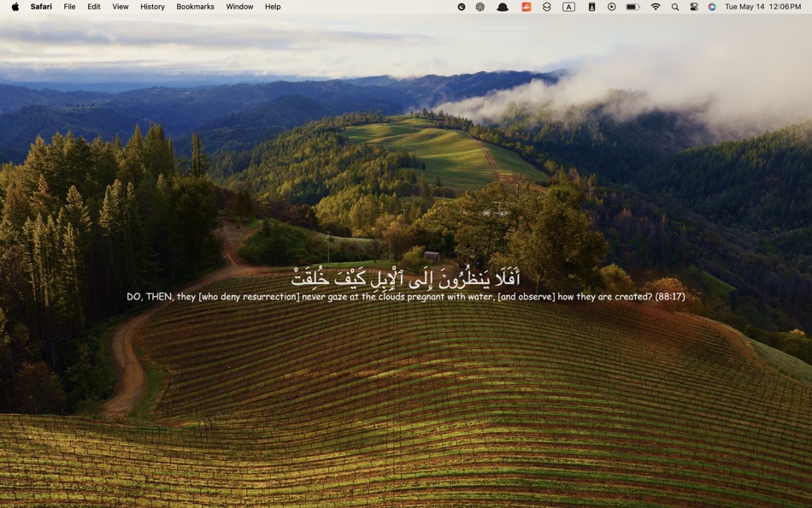The height and width of the screenshot is (508, 812).
Task: Click the circled play button menu bar icon
Action: pos(612,7)
